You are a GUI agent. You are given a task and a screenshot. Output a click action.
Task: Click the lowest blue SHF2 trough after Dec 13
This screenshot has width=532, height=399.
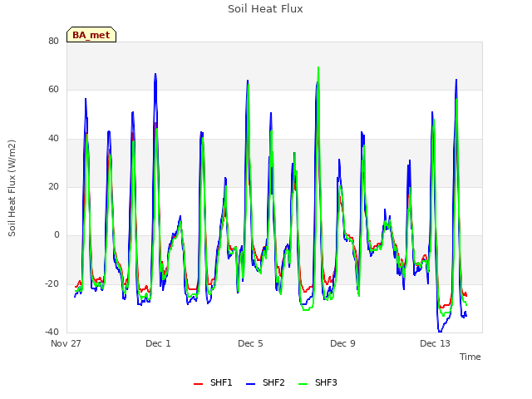coord(440,332)
